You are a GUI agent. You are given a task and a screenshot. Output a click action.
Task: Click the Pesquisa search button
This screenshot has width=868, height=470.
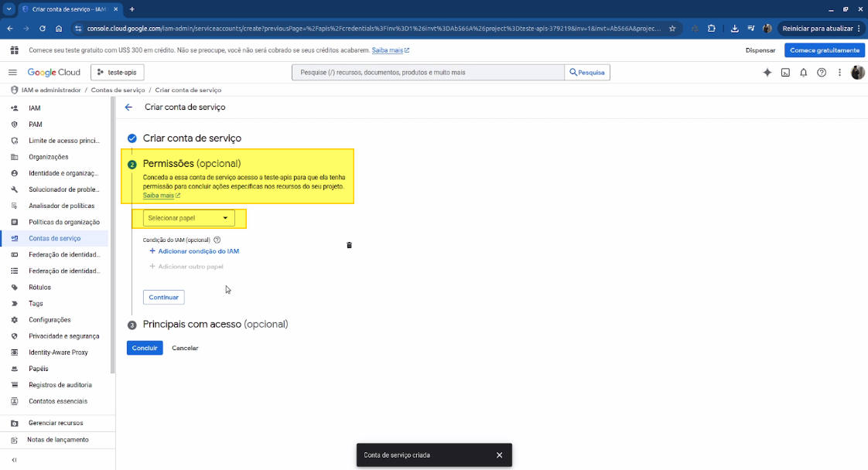[587, 73]
